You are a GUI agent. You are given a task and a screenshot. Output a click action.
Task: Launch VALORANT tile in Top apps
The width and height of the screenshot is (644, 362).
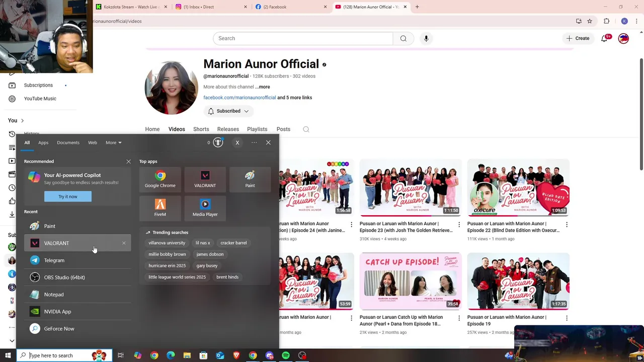point(205,179)
